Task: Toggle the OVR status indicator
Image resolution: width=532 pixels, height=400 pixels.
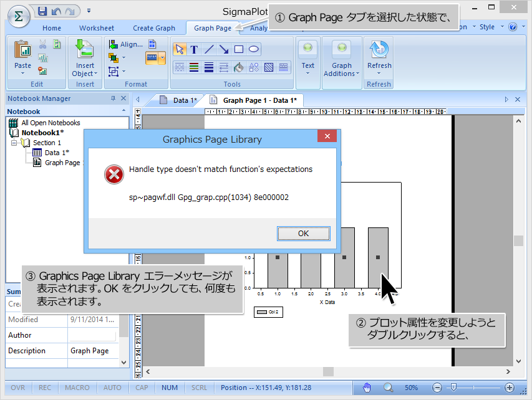Action: (x=18, y=388)
